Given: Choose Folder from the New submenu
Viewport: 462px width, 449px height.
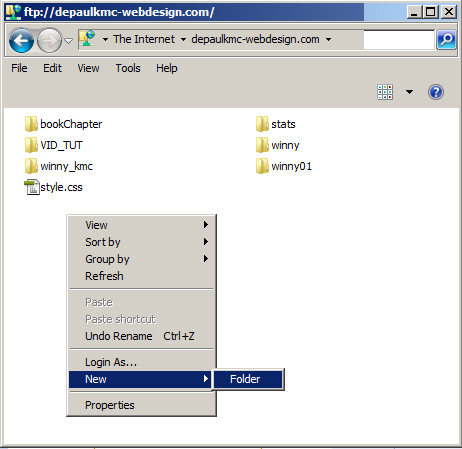Looking at the screenshot, I should coord(249,379).
